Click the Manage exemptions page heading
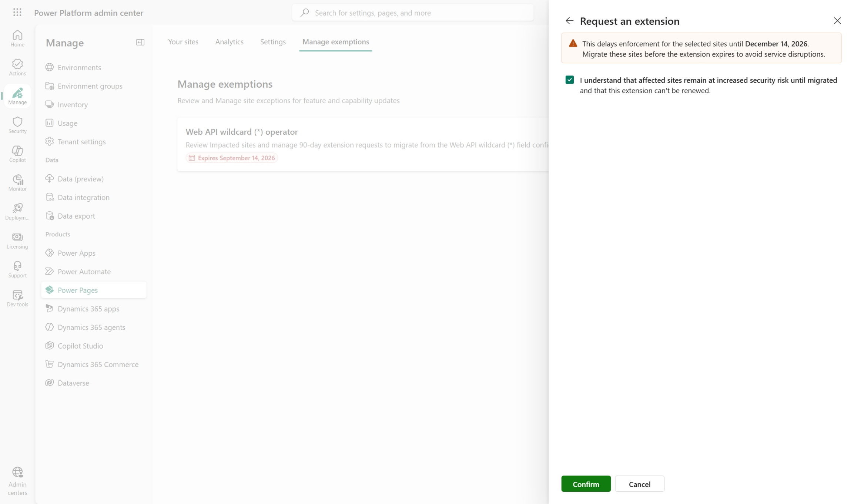The width and height of the screenshot is (854, 504). coord(225,84)
